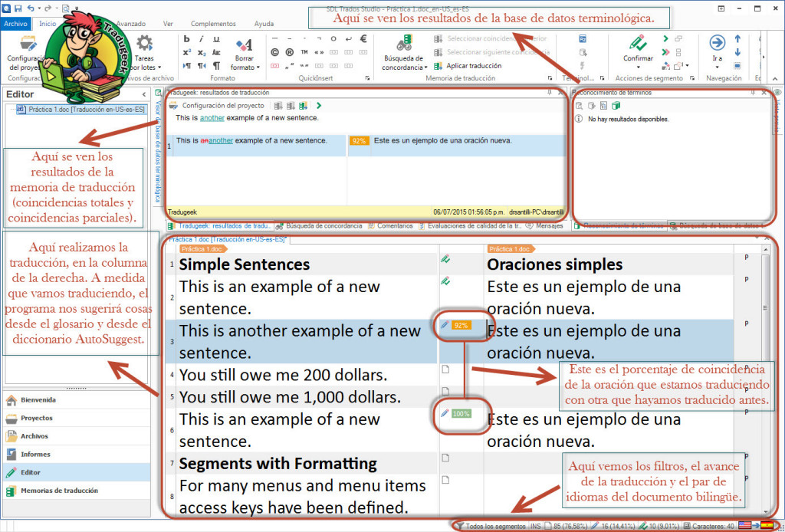Click Aplicar traducción button

(473, 66)
